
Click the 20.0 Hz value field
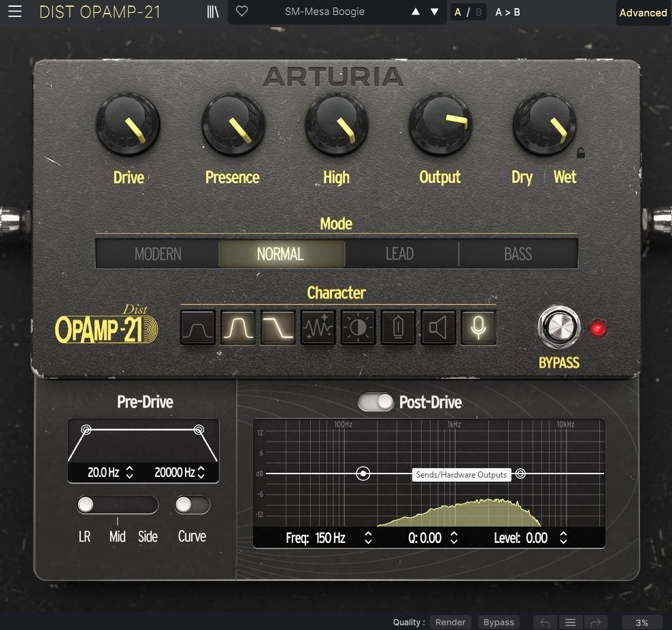[x=103, y=472]
